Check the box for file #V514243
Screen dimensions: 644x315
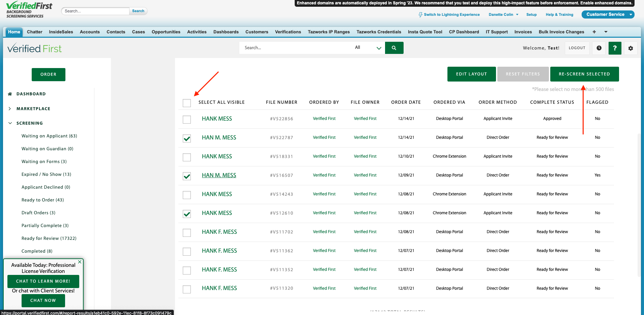(x=187, y=195)
